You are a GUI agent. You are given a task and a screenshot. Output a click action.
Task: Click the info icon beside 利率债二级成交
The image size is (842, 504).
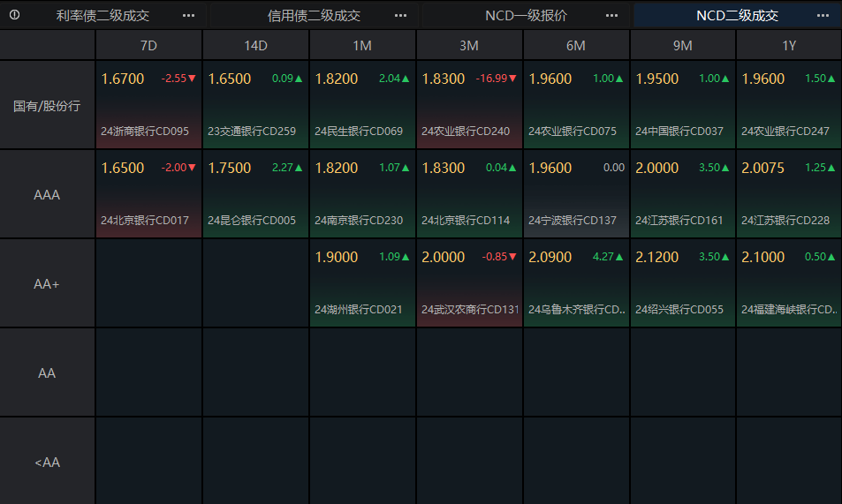point(14,15)
